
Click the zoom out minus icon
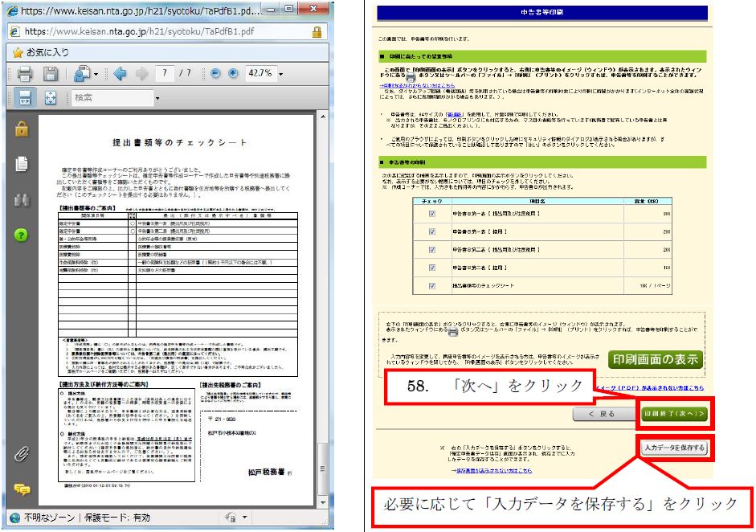pos(215,73)
